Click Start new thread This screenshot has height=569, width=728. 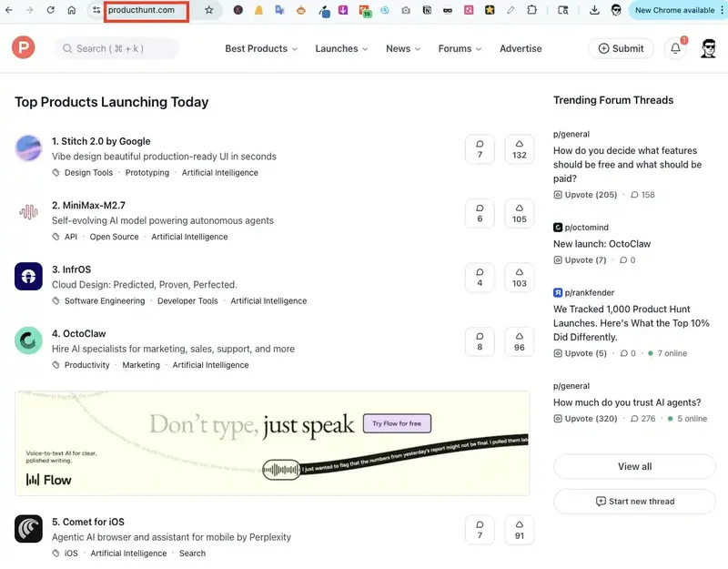pyautogui.click(x=634, y=502)
